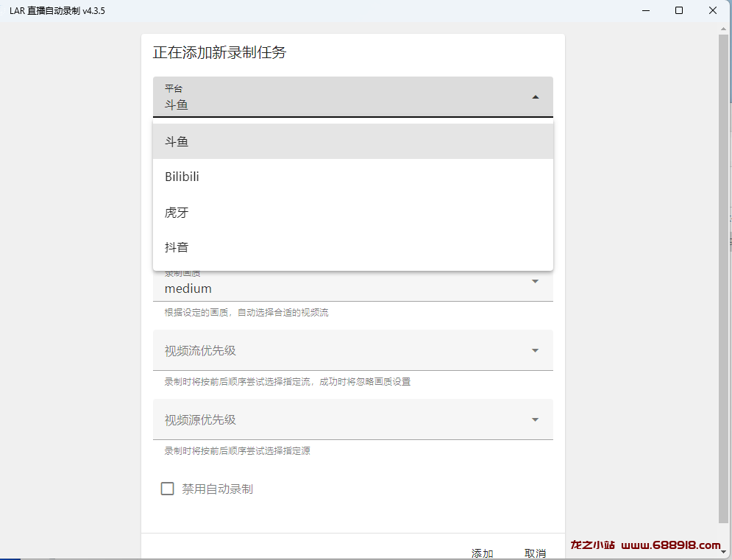Pick 虎牙 as the platform
The image size is (732, 560).
(353, 212)
